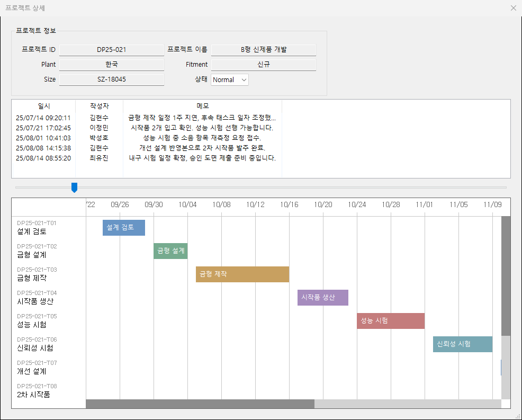Close the 프로젝트 상세 window
Image resolution: width=522 pixels, height=420 pixels.
(513, 8)
